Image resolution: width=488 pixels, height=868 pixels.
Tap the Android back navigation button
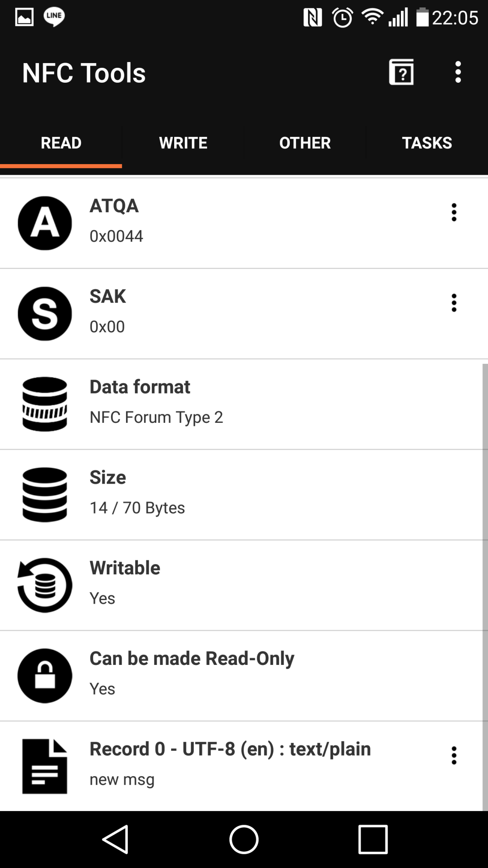pos(115,840)
